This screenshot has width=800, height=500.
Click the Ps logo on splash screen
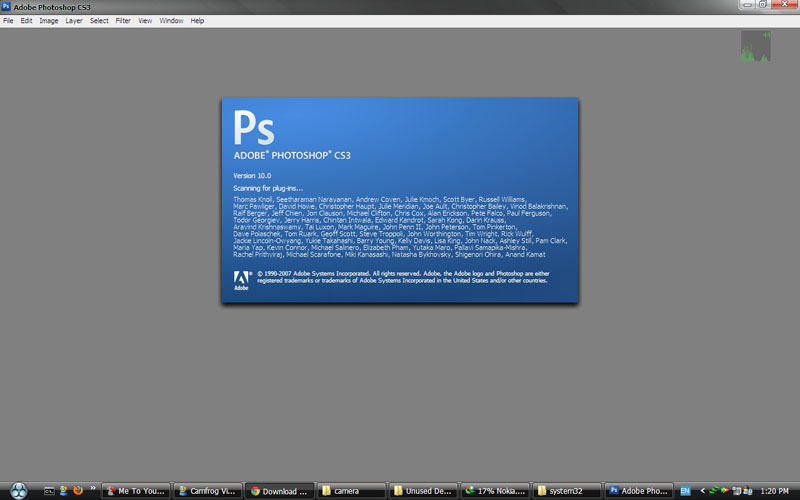(x=254, y=128)
